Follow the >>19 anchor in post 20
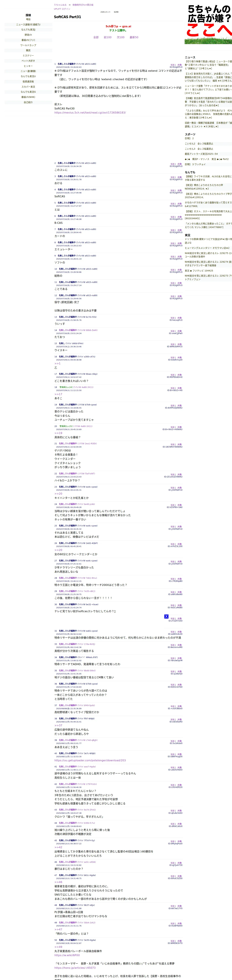232x980 pixels. tap(58, 433)
